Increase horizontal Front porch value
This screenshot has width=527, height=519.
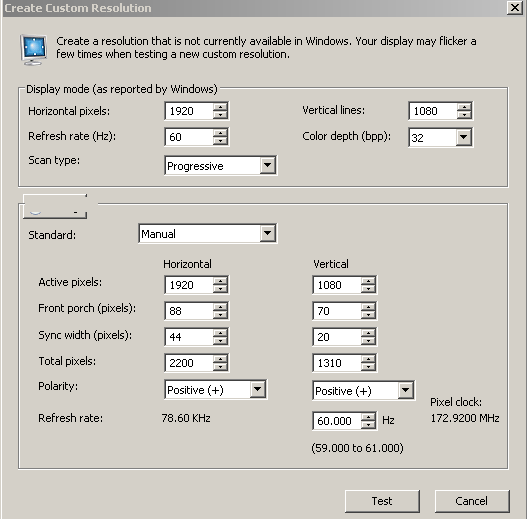click(220, 307)
